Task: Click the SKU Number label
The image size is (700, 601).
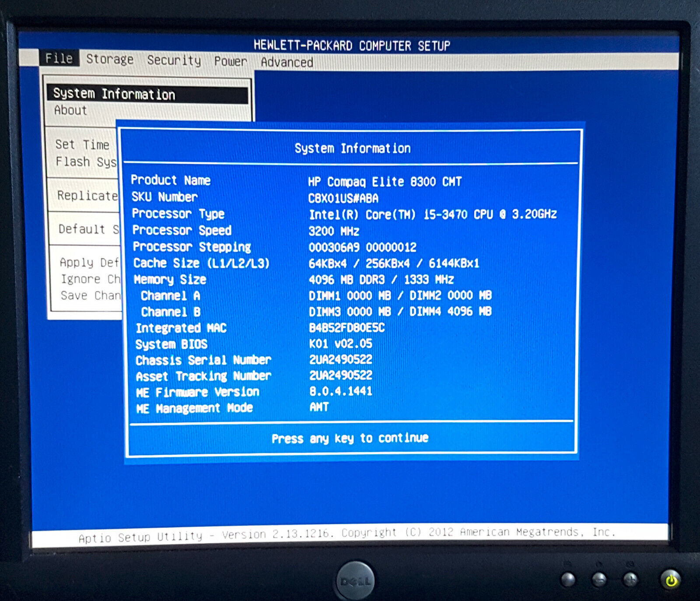Action: pos(164,197)
